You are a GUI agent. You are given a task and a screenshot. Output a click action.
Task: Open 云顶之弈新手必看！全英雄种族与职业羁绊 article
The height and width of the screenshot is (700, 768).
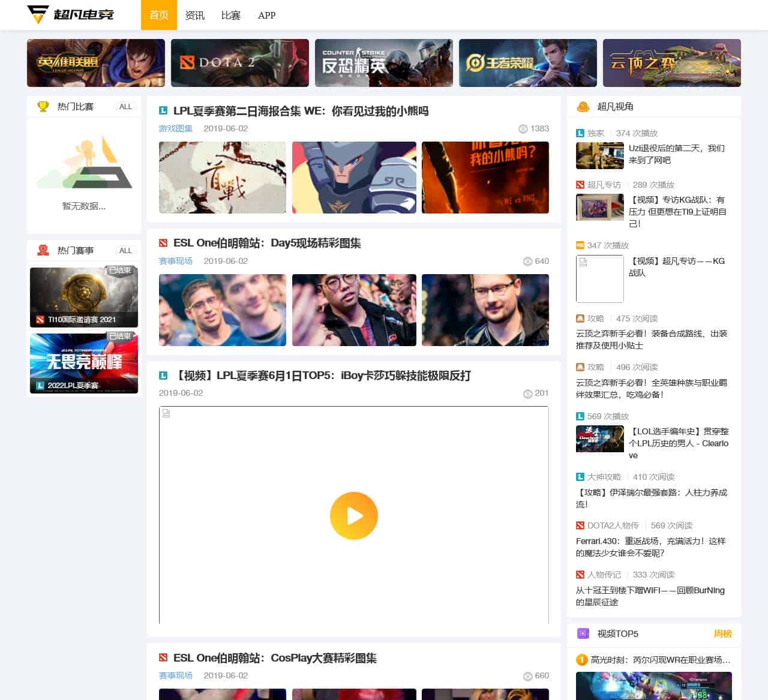652,388
